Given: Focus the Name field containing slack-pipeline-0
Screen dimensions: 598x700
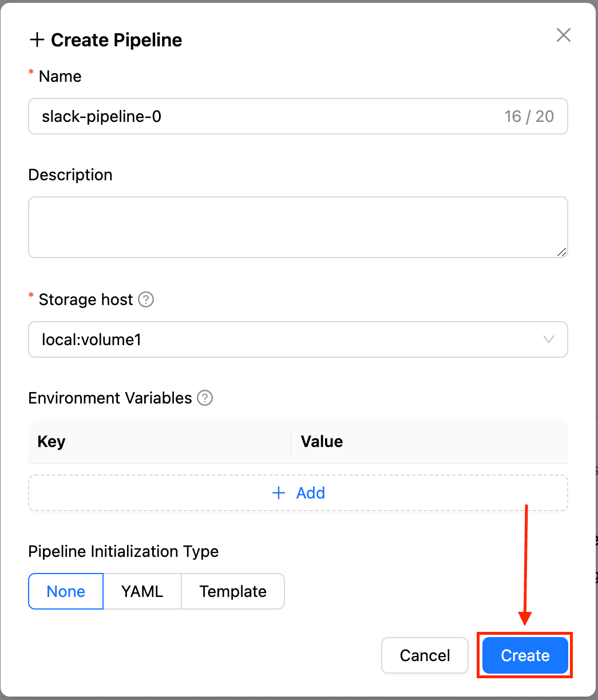Looking at the screenshot, I should [298, 117].
